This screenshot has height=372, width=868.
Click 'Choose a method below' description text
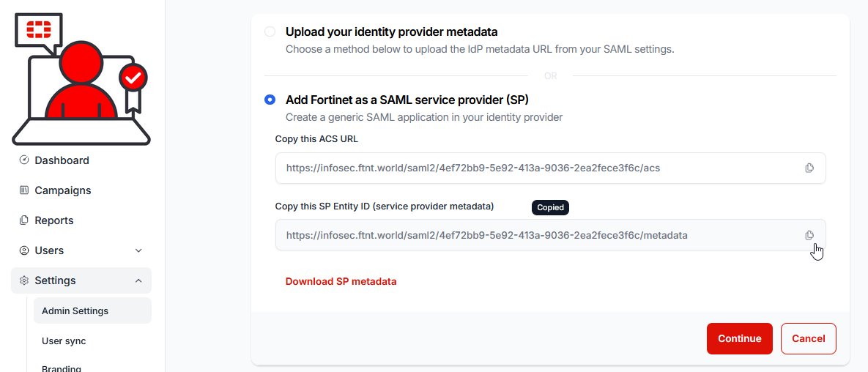click(x=480, y=49)
